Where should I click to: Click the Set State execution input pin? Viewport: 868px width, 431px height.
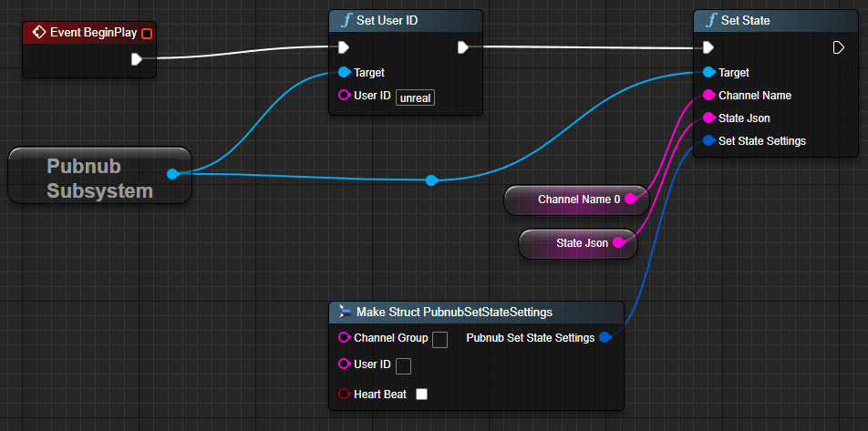click(x=708, y=47)
